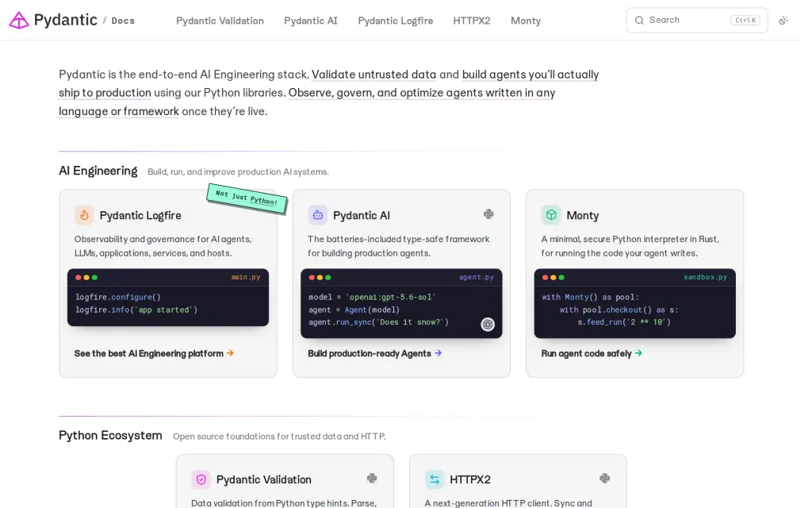Click the 'Python Ecosystem' section heading

[x=110, y=436]
